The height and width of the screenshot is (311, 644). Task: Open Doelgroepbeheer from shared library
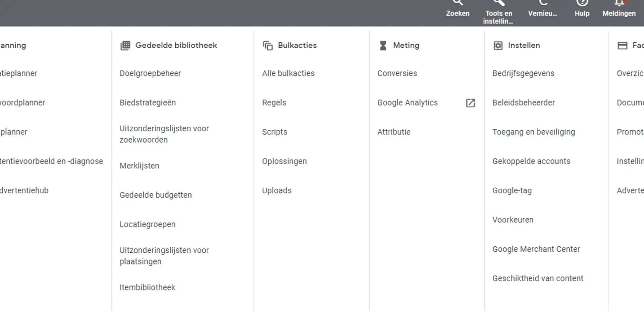click(x=150, y=73)
